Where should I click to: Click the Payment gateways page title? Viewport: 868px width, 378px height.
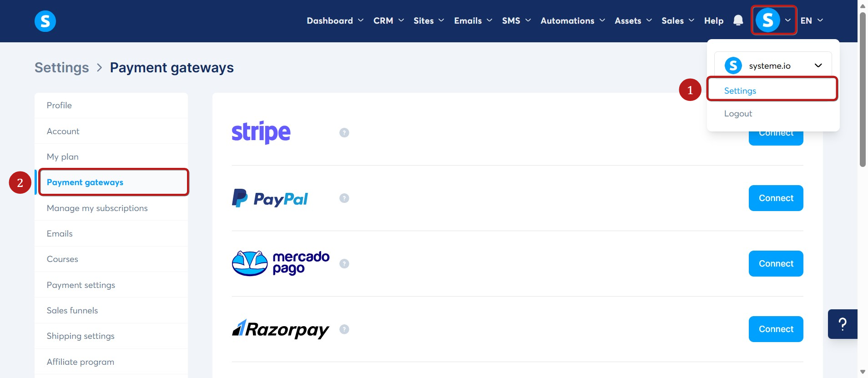pyautogui.click(x=172, y=67)
